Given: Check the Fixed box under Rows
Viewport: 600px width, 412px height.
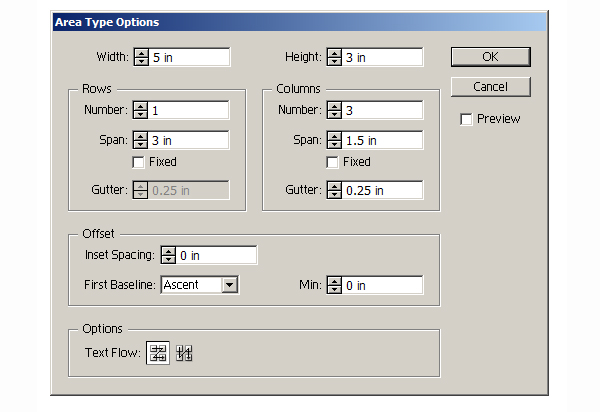Looking at the screenshot, I should pyautogui.click(x=139, y=162).
